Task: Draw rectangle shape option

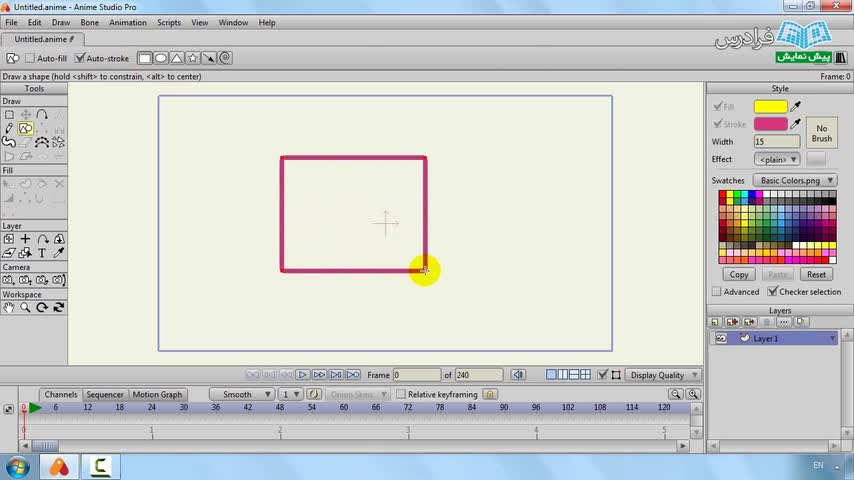Action: click(144, 58)
